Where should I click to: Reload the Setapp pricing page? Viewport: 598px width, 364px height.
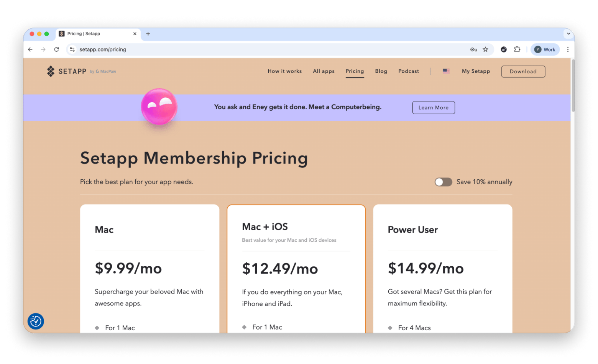pos(56,49)
